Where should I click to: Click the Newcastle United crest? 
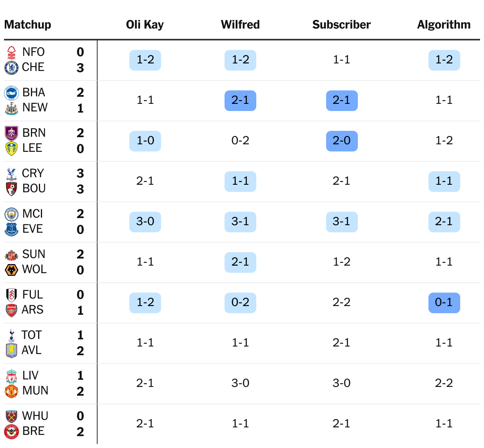click(12, 108)
